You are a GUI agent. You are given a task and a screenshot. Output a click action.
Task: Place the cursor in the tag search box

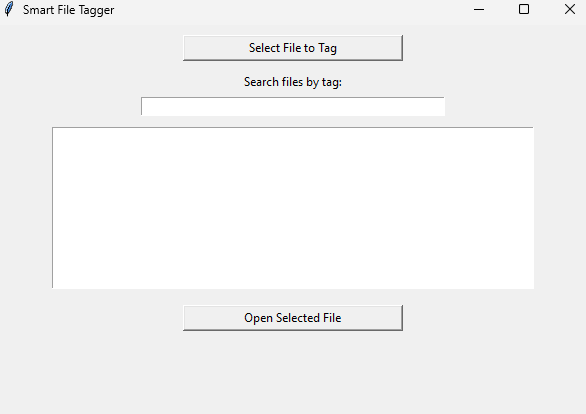(x=293, y=106)
